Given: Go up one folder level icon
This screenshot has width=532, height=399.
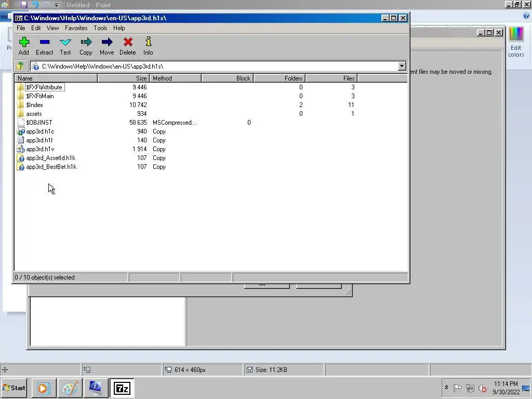Looking at the screenshot, I should click(20, 66).
